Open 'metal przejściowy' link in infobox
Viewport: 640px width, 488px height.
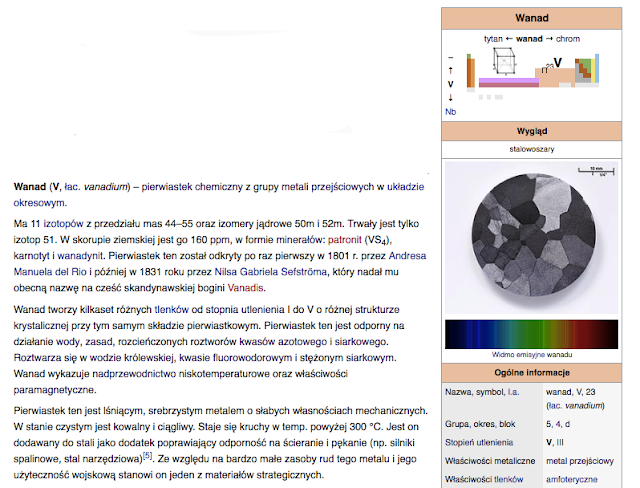click(x=580, y=461)
